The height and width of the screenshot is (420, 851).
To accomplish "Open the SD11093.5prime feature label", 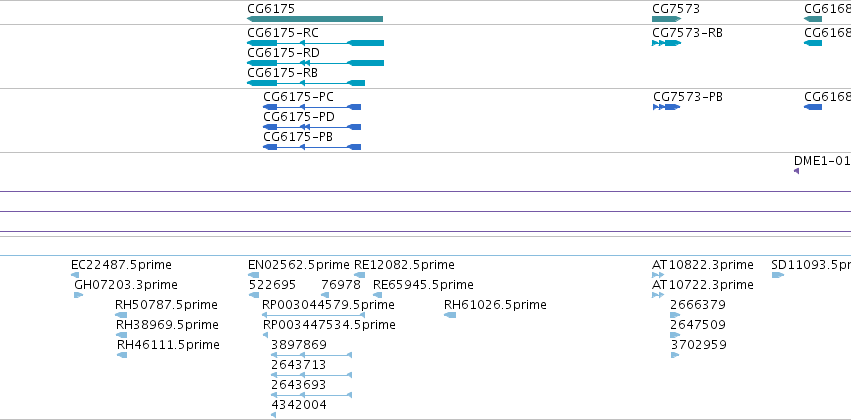I will (811, 265).
